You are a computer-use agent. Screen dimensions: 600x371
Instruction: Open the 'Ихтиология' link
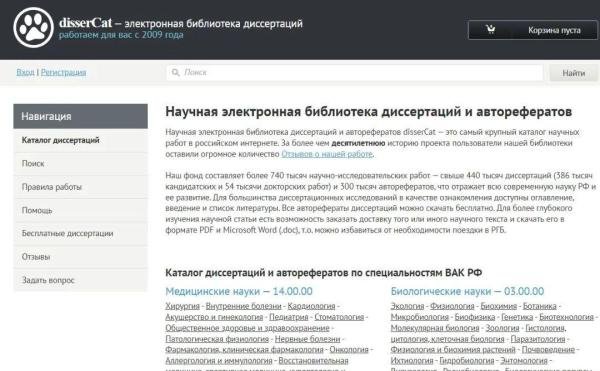tap(412, 361)
